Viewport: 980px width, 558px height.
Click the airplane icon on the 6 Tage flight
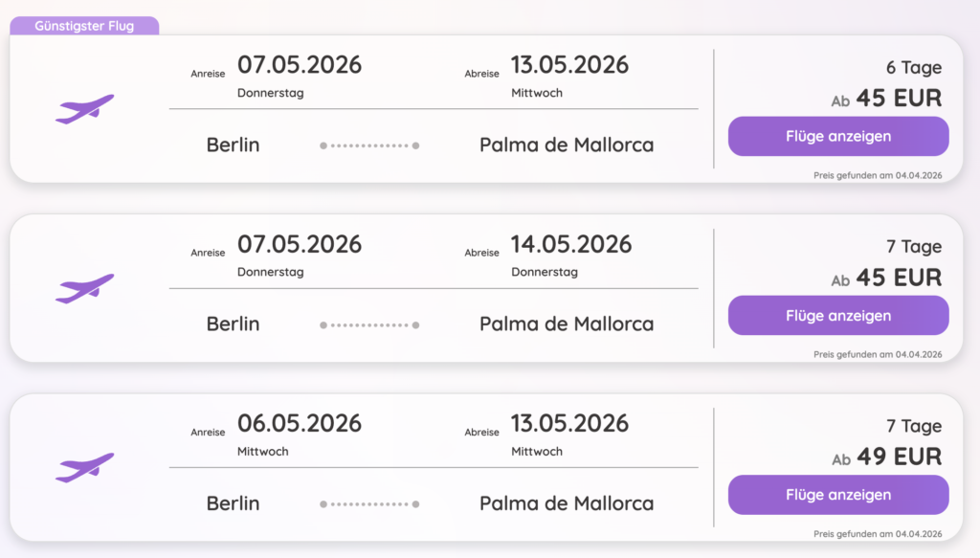[x=84, y=109]
